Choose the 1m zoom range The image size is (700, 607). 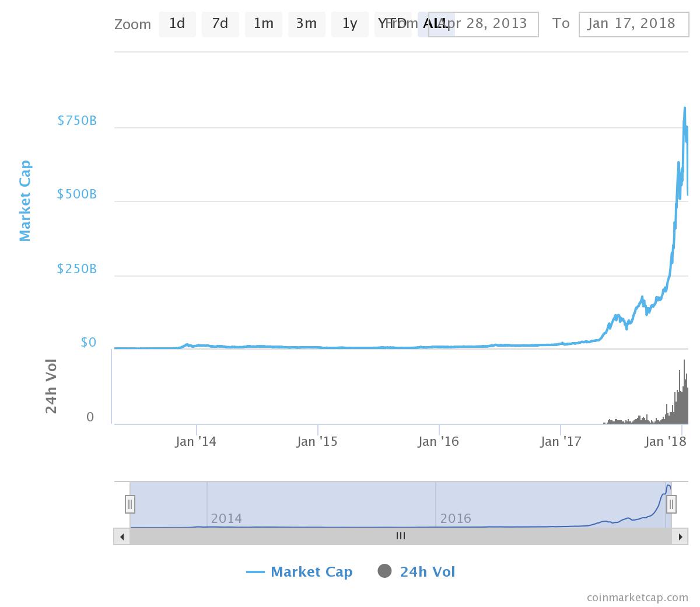click(x=263, y=24)
